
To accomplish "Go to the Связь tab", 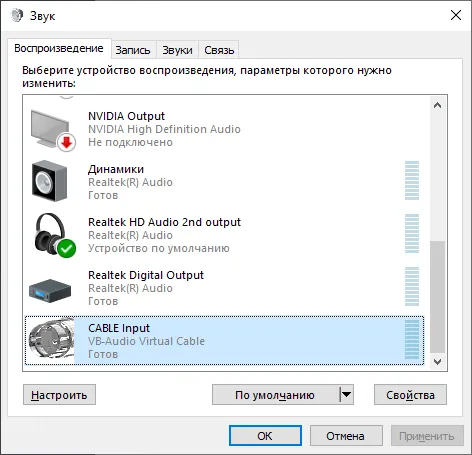I will coord(219,50).
